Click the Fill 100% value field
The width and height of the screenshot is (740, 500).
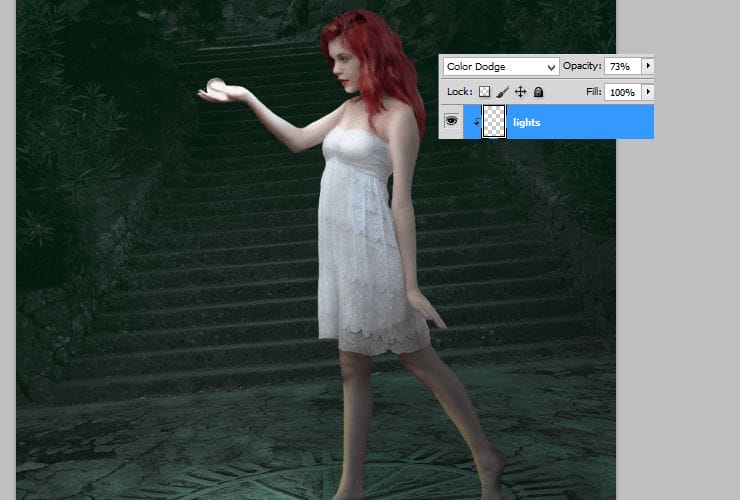622,93
